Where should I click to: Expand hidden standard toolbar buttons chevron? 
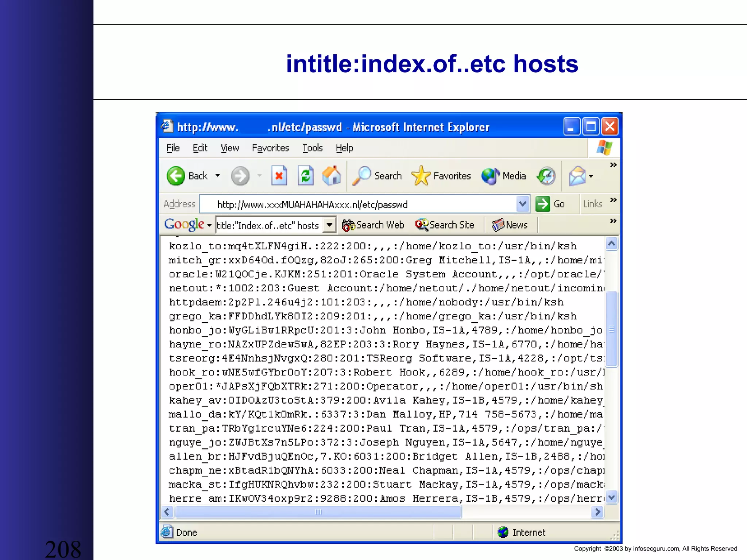click(613, 165)
